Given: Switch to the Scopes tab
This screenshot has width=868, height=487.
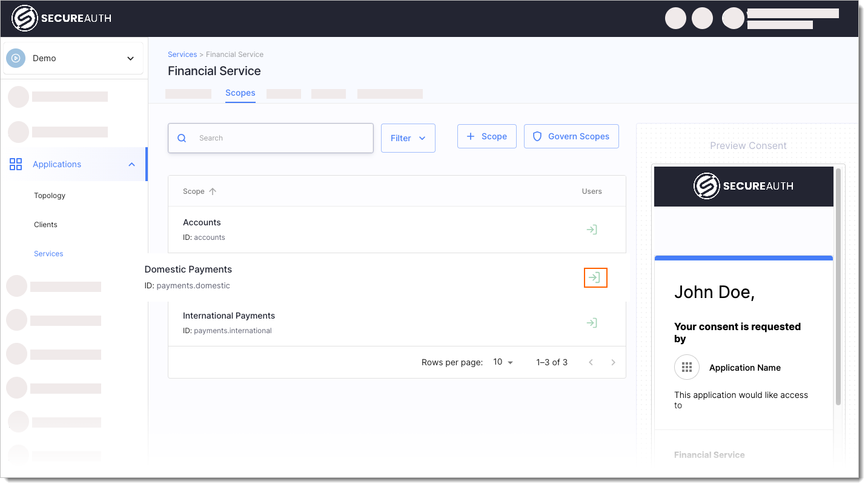Looking at the screenshot, I should [240, 93].
